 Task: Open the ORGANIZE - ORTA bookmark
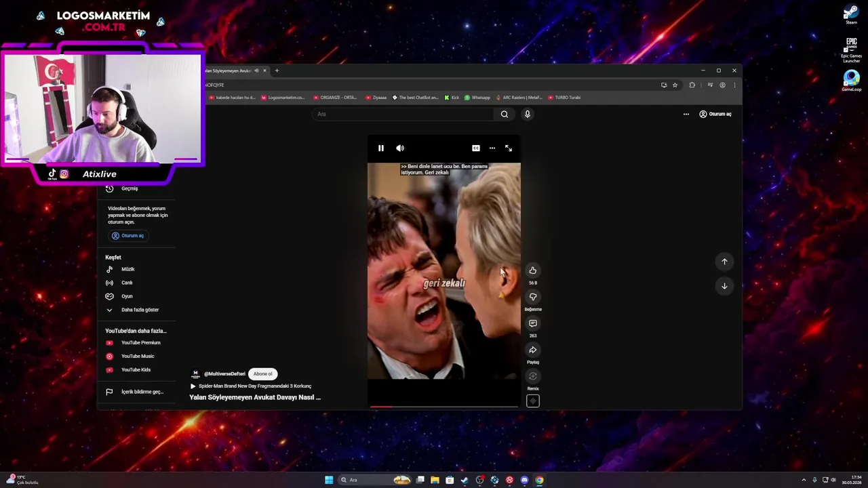335,98
